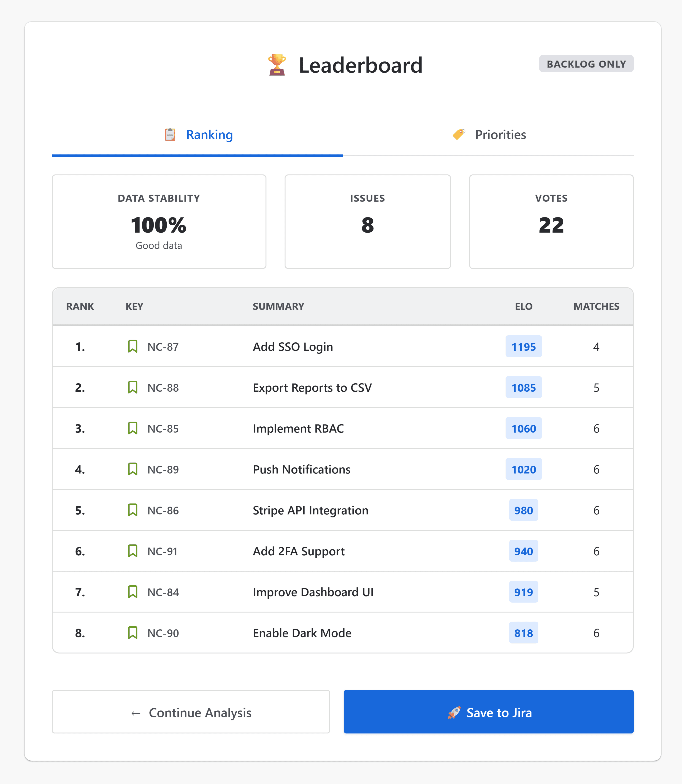The height and width of the screenshot is (784, 682).
Task: Click the ELO badge 818
Action: click(524, 633)
